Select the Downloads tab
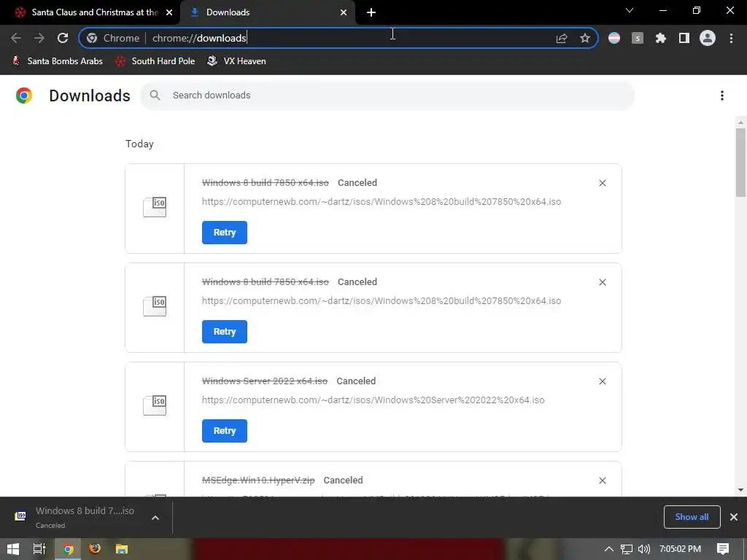This screenshot has height=560, width=747. click(267, 12)
